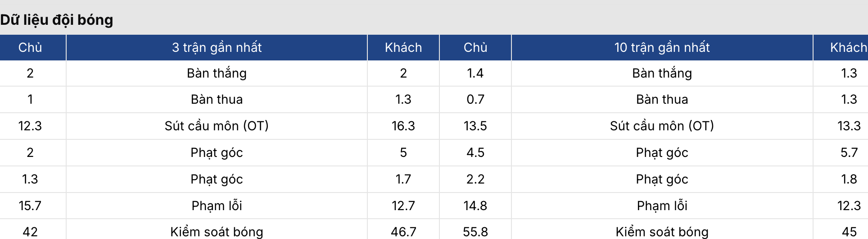Click the 16.3 away shots value
This screenshot has width=868, height=239.
[x=403, y=126]
